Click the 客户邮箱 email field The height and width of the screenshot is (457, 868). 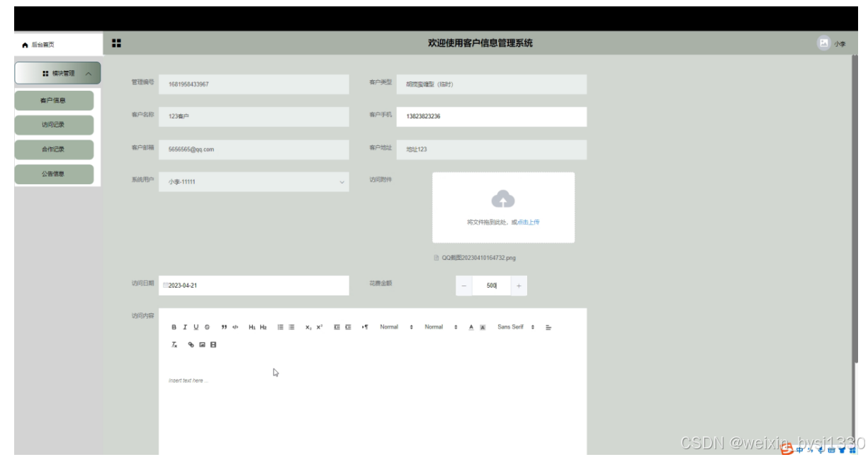coord(254,149)
